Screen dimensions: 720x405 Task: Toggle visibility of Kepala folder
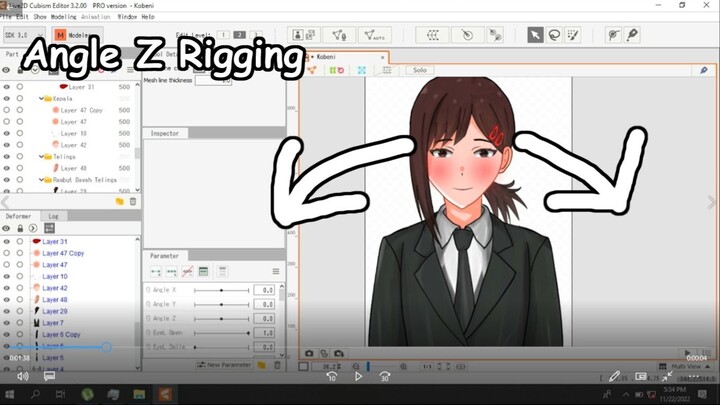pos(6,98)
